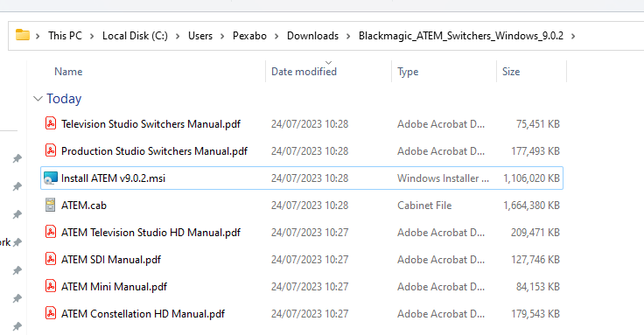644x335 pixels.
Task: Open the sort arrow above Date modified
Action: pyautogui.click(x=328, y=63)
